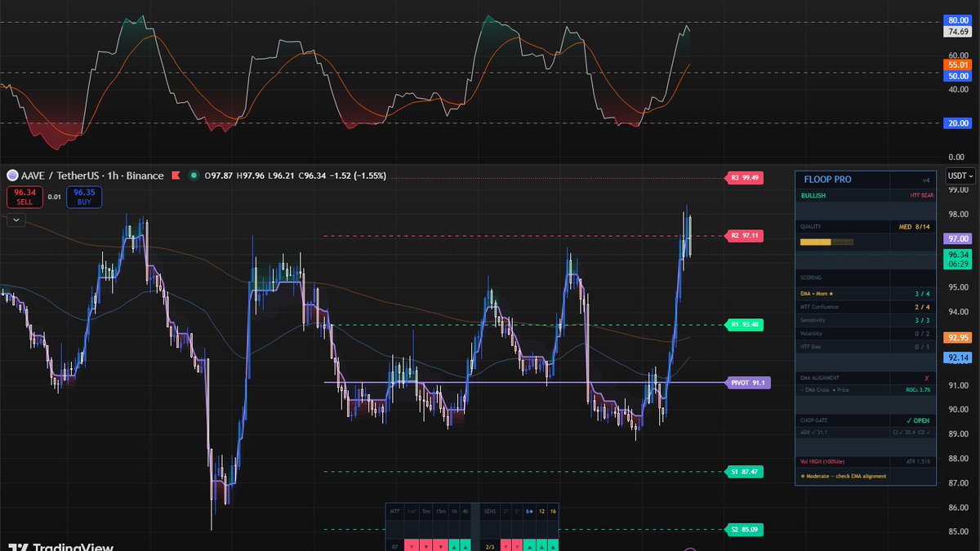Image resolution: width=980 pixels, height=551 pixels.
Task: Click the BULLISH status in FLOOP PRO
Action: (813, 196)
